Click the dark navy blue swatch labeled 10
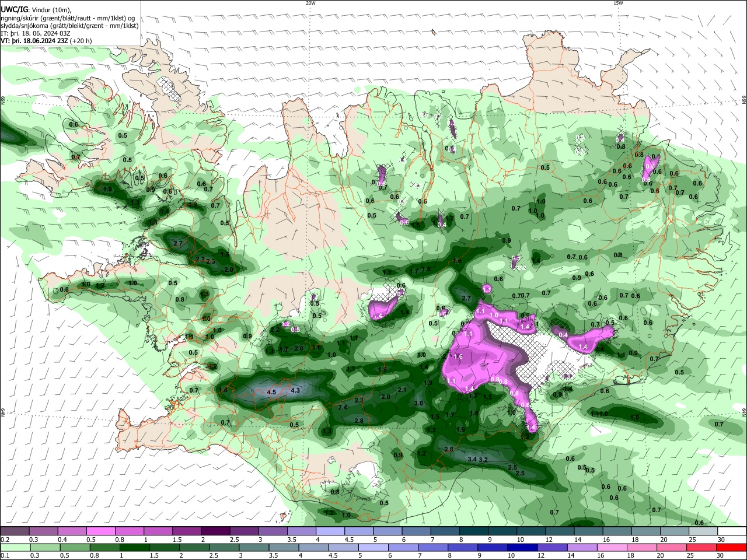 pos(523,547)
